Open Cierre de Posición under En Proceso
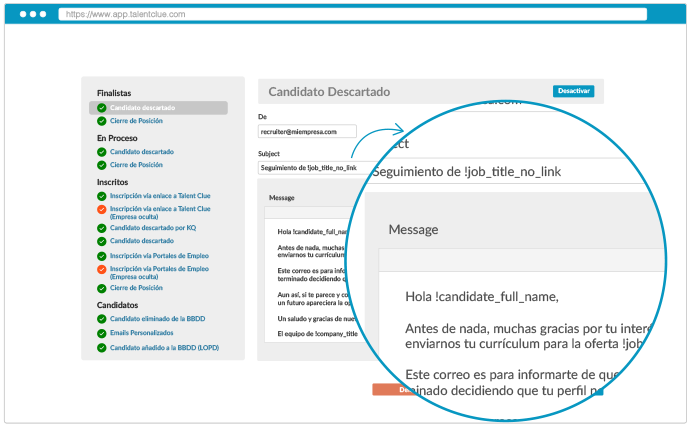 136,165
